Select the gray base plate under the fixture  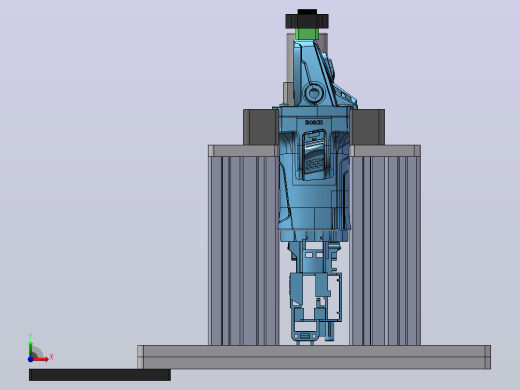314,357
